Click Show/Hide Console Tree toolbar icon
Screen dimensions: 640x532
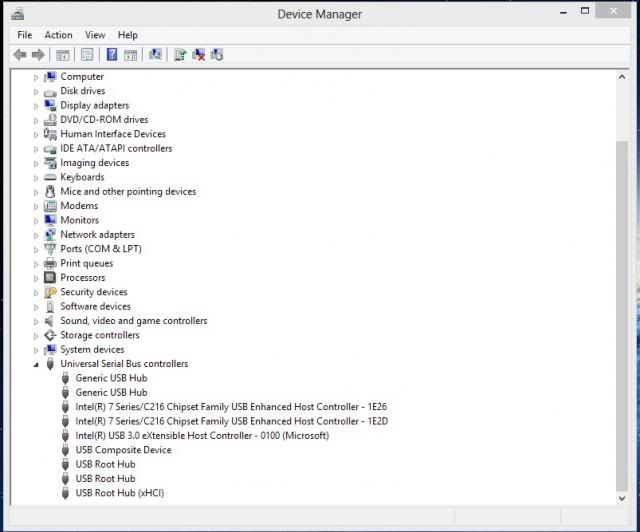62,55
